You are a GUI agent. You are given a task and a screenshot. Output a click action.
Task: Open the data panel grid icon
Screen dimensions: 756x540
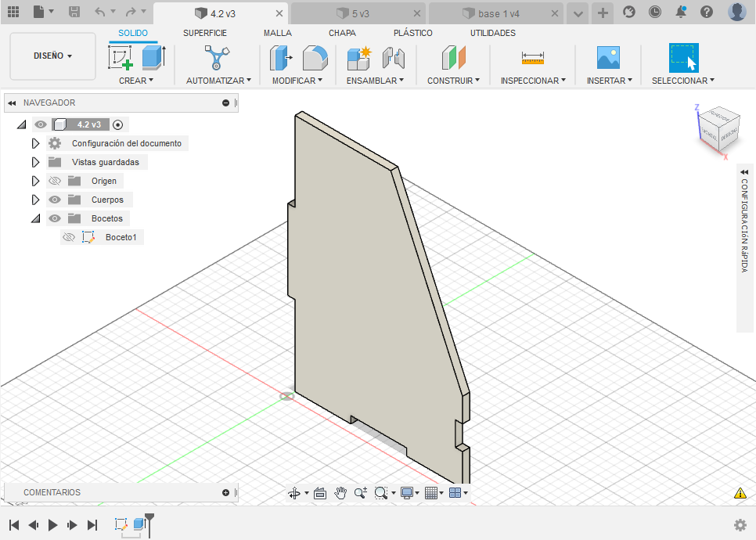click(x=13, y=12)
